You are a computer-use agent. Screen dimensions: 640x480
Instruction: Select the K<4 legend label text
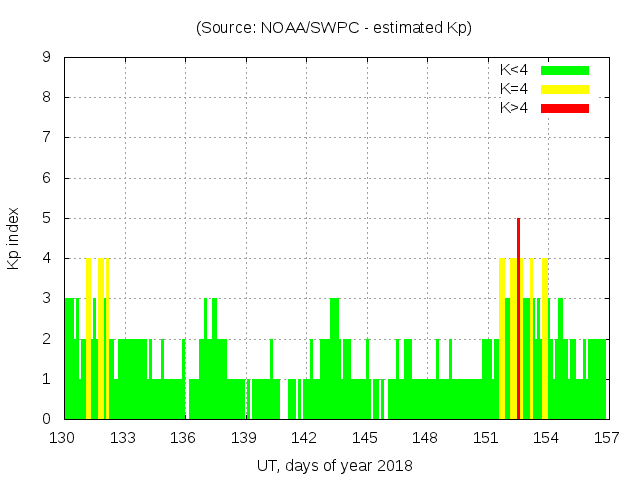pyautogui.click(x=515, y=70)
